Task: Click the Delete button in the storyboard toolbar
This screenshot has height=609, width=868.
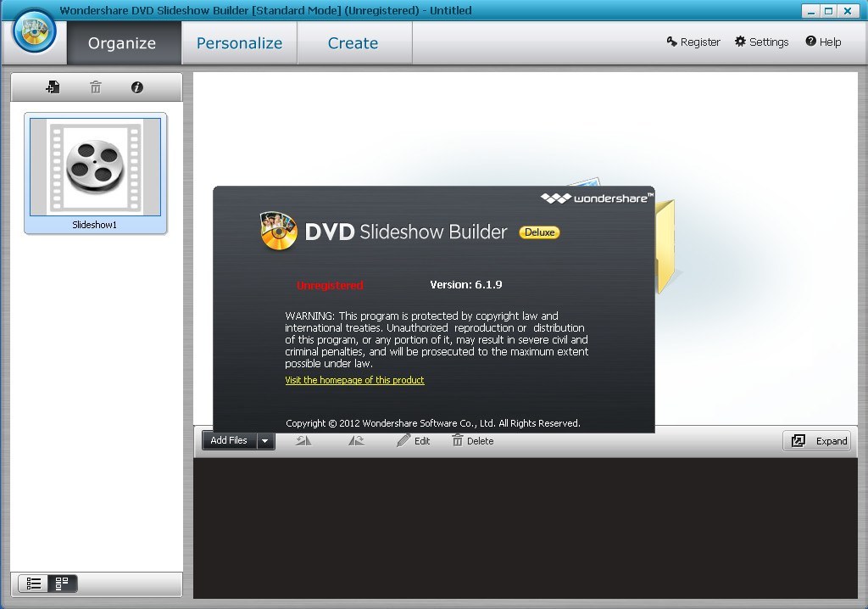Action: 473,441
